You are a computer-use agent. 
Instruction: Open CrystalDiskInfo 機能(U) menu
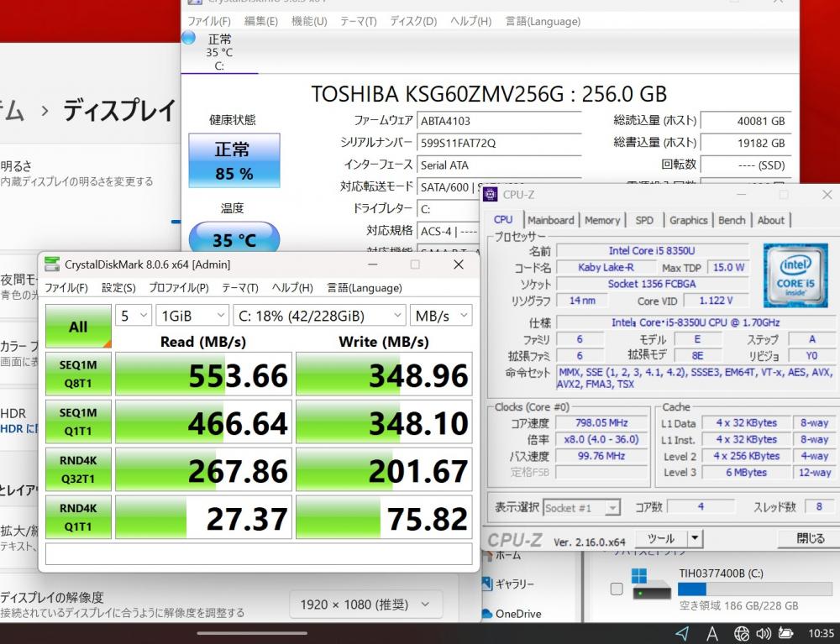309,22
